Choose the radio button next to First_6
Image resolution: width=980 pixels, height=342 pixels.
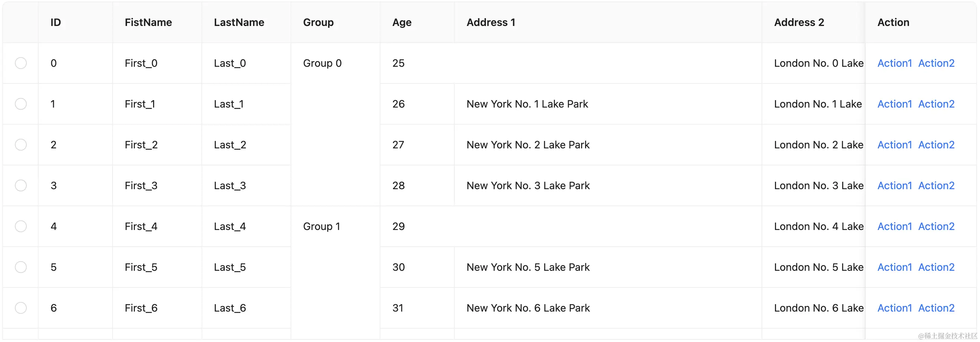[20, 308]
